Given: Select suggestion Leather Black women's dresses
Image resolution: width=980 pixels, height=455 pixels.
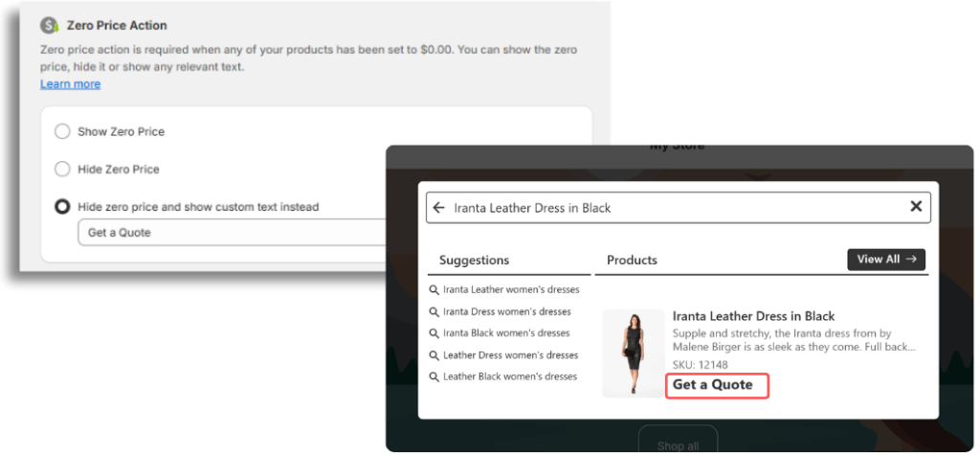Looking at the screenshot, I should 510,376.
